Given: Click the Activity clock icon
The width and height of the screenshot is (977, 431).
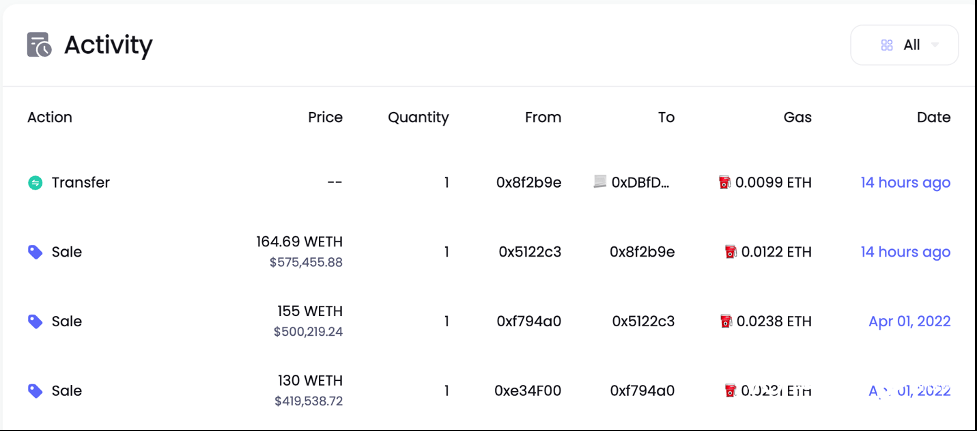Looking at the screenshot, I should 39,45.
